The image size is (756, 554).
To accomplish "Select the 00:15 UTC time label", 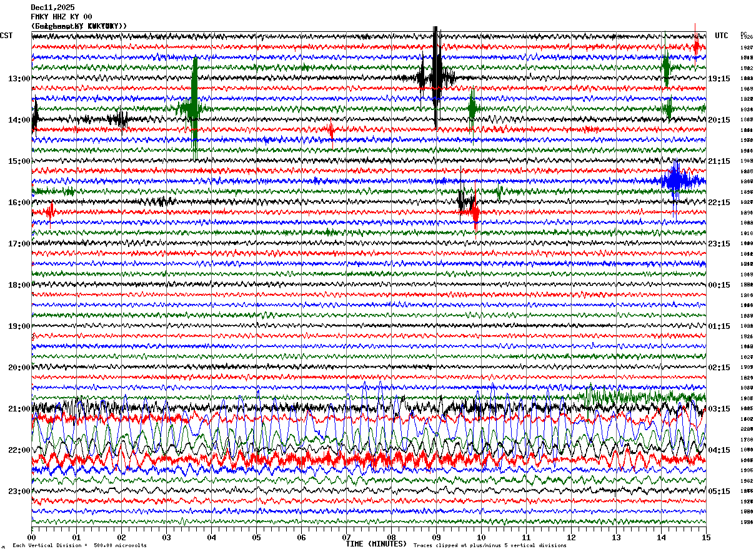I will 719,285.
